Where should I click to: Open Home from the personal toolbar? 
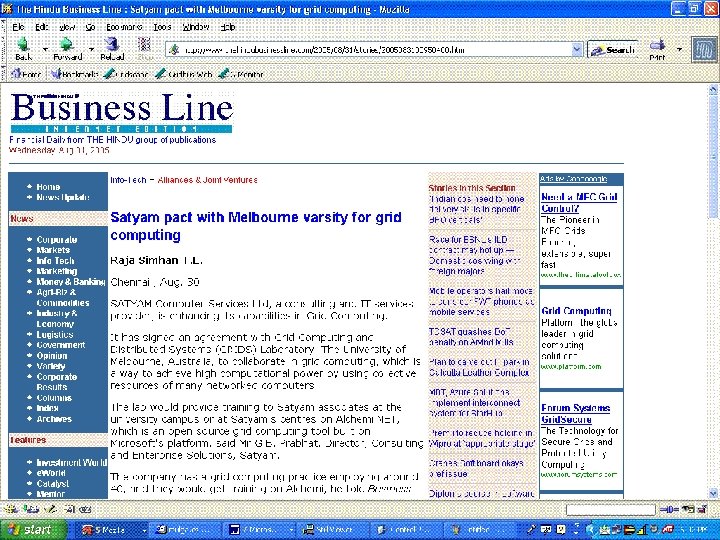click(26, 73)
